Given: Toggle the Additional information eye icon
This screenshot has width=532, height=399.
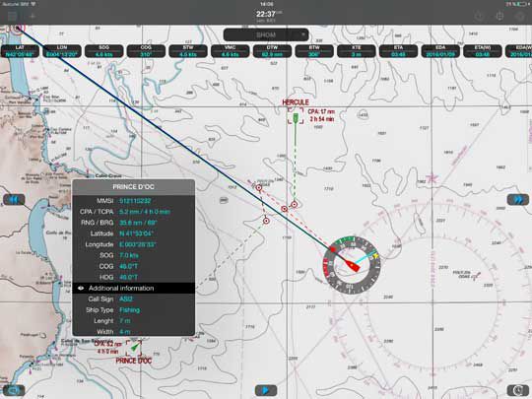Looking at the screenshot, I should pyautogui.click(x=81, y=288).
